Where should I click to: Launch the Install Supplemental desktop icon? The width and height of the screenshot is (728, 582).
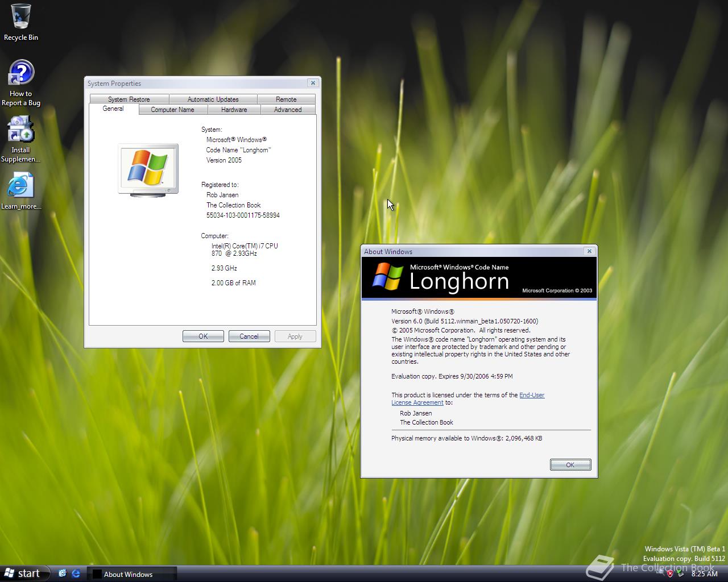[21, 139]
